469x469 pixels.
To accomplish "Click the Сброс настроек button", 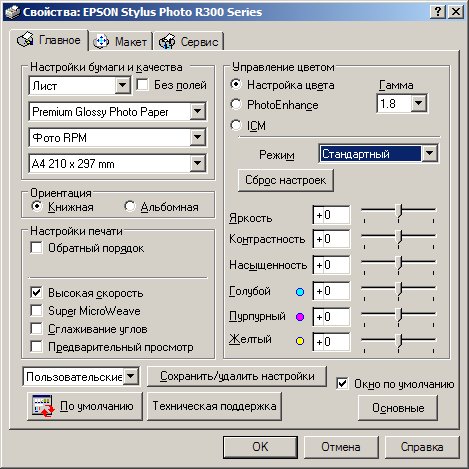I will [x=286, y=180].
